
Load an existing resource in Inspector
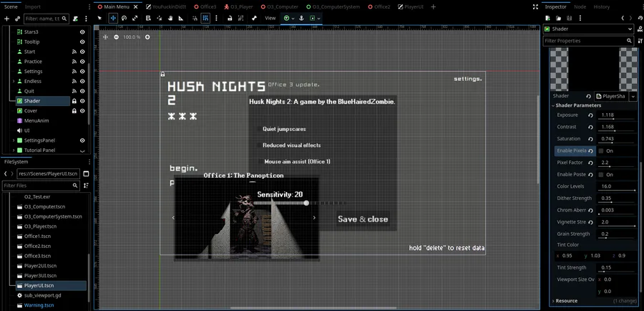pos(558,18)
